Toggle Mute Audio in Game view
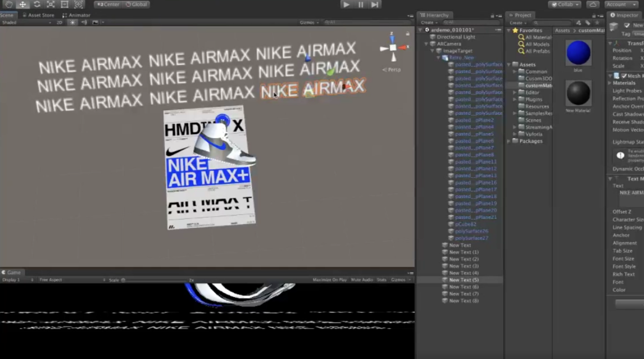The width and height of the screenshot is (644, 359). point(362,280)
